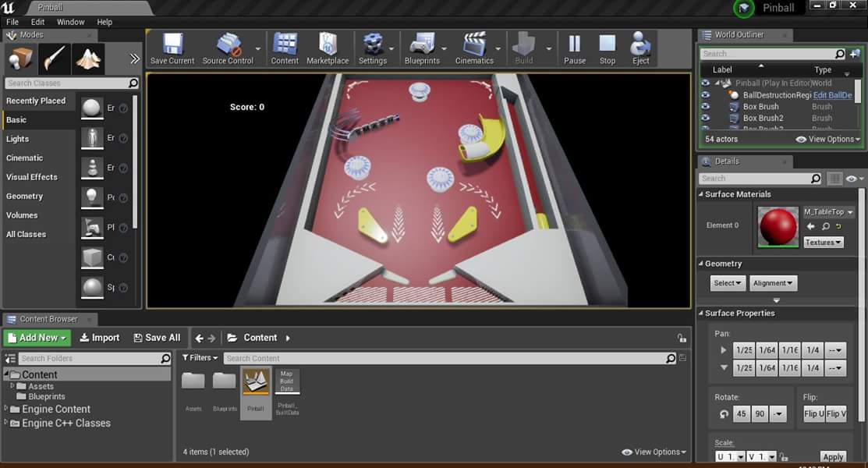
Task: Open help for the Cube placement item
Action: pyautogui.click(x=123, y=257)
